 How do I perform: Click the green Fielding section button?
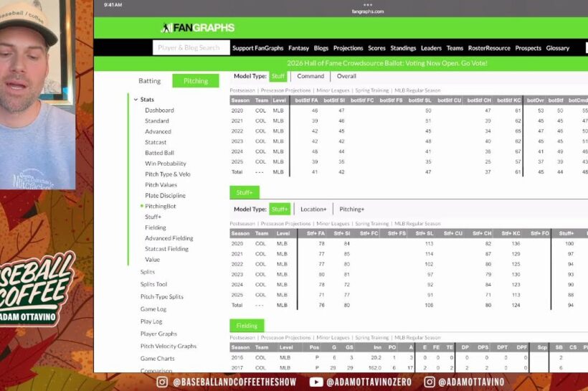point(247,326)
